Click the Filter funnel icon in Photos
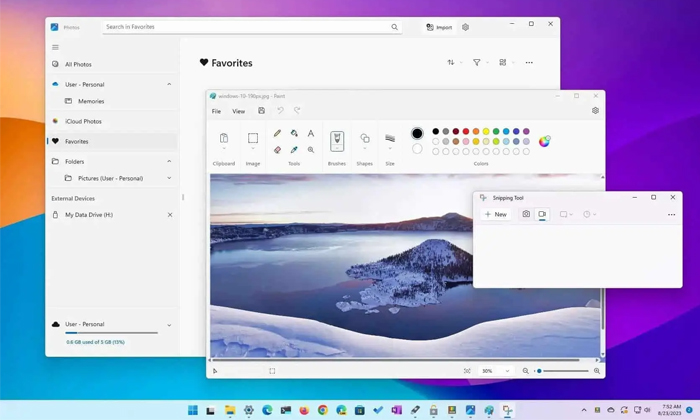Image resolution: width=700 pixels, height=420 pixels. 477,62
